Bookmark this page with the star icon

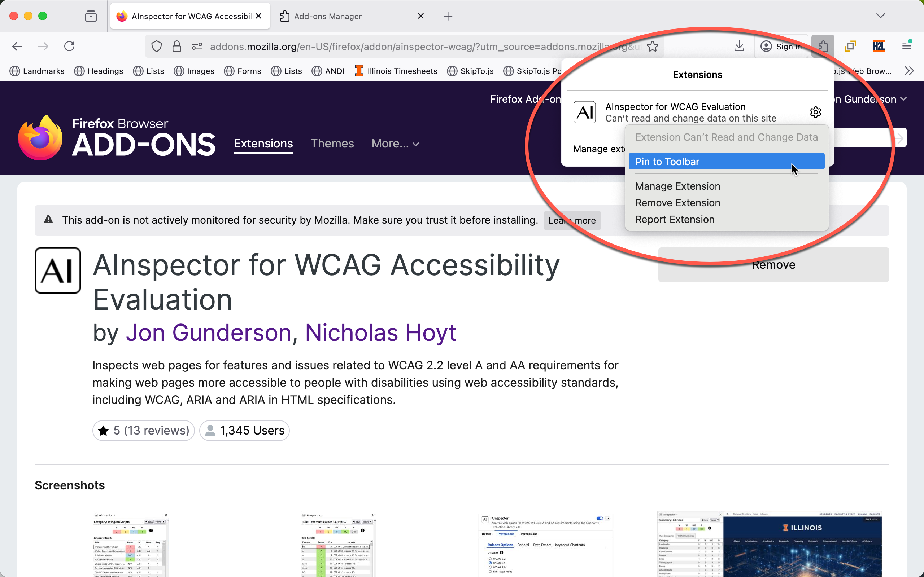pos(653,46)
